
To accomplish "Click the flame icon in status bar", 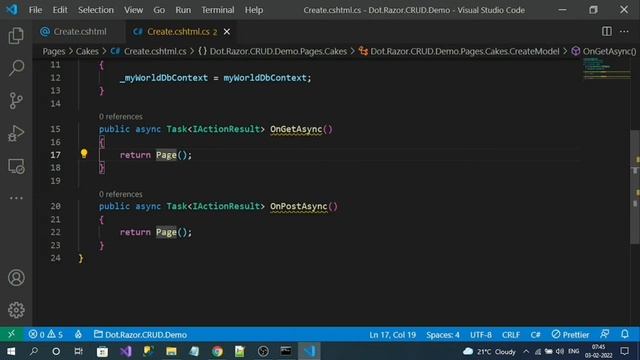I will pos(78,335).
